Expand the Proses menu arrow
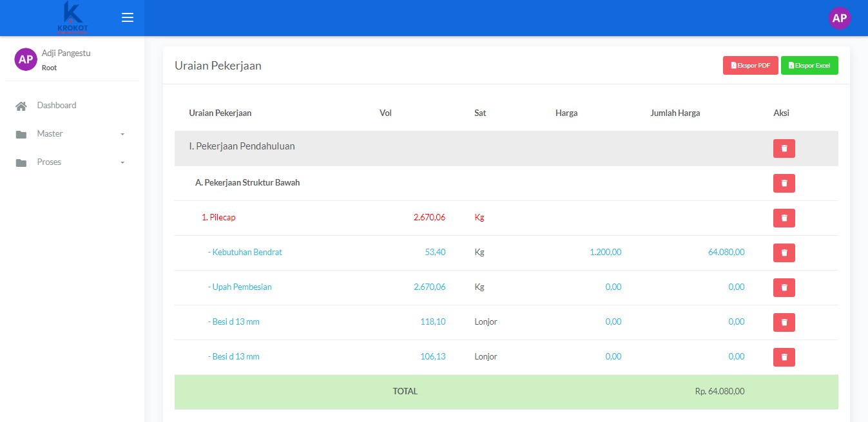The width and height of the screenshot is (868, 422). pos(122,162)
